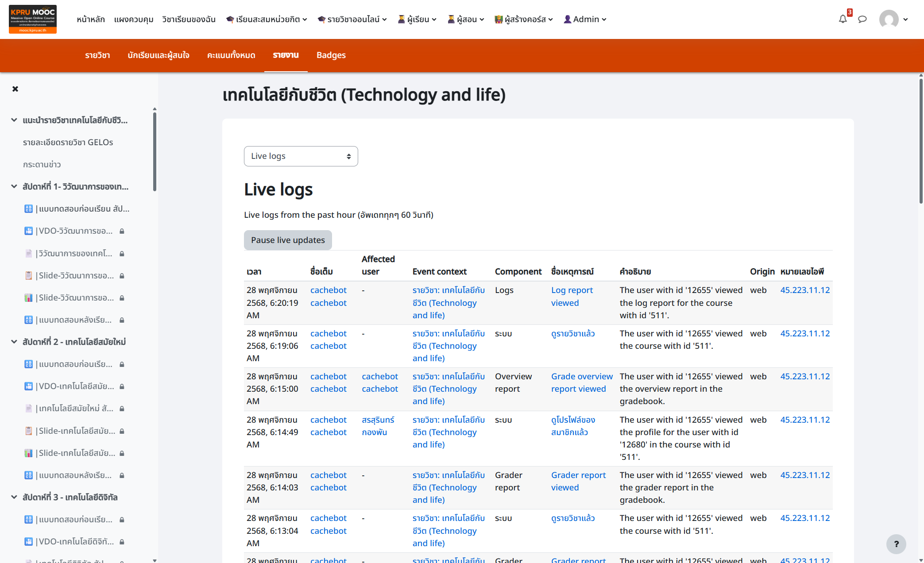Close the course index drawer
The height and width of the screenshot is (563, 924).
pos(15,89)
